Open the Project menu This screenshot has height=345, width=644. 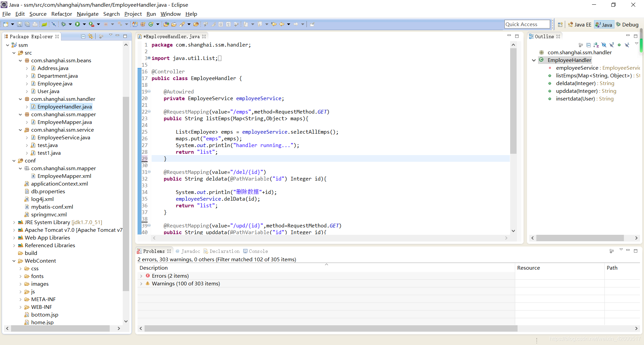pyautogui.click(x=133, y=14)
